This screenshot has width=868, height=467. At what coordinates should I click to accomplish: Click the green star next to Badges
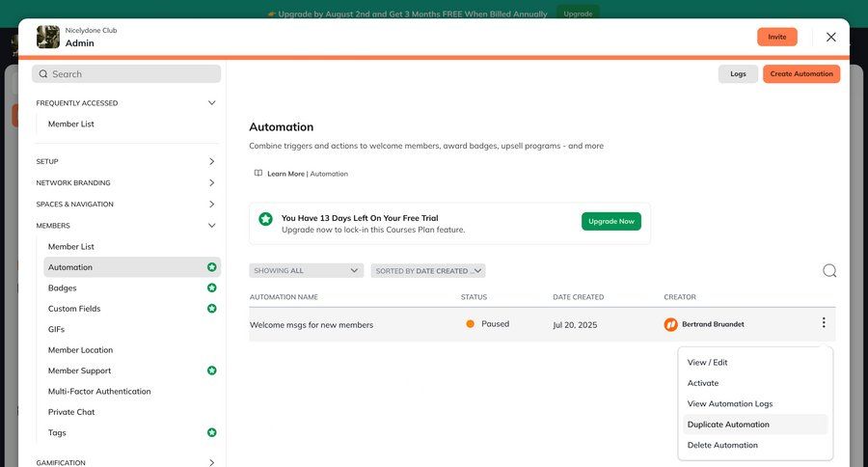coord(211,288)
